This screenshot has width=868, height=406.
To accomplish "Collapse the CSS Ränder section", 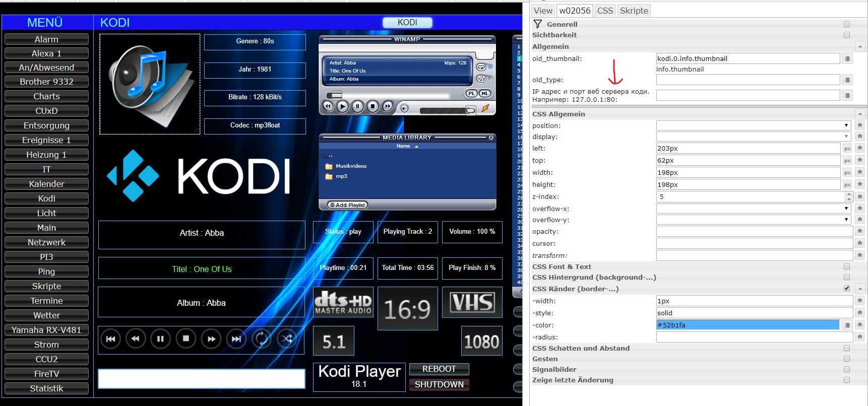I will (x=860, y=289).
